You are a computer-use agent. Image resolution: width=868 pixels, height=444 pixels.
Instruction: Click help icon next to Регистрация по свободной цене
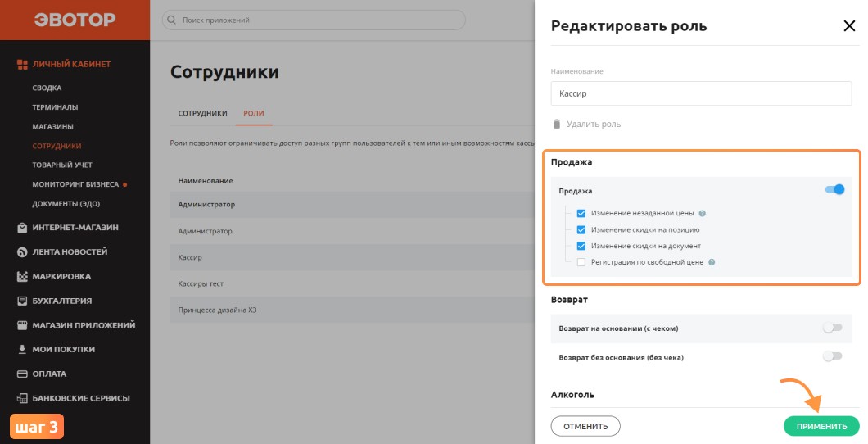point(712,262)
